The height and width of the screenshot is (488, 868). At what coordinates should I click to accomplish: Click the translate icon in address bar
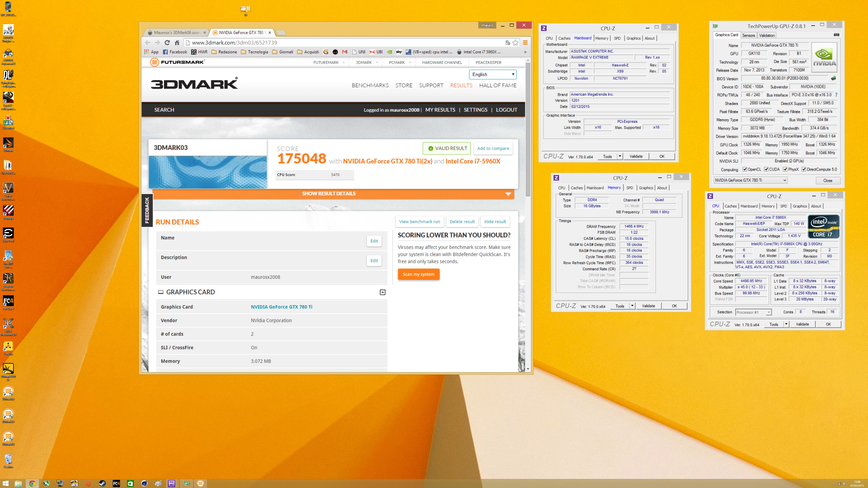pos(508,43)
